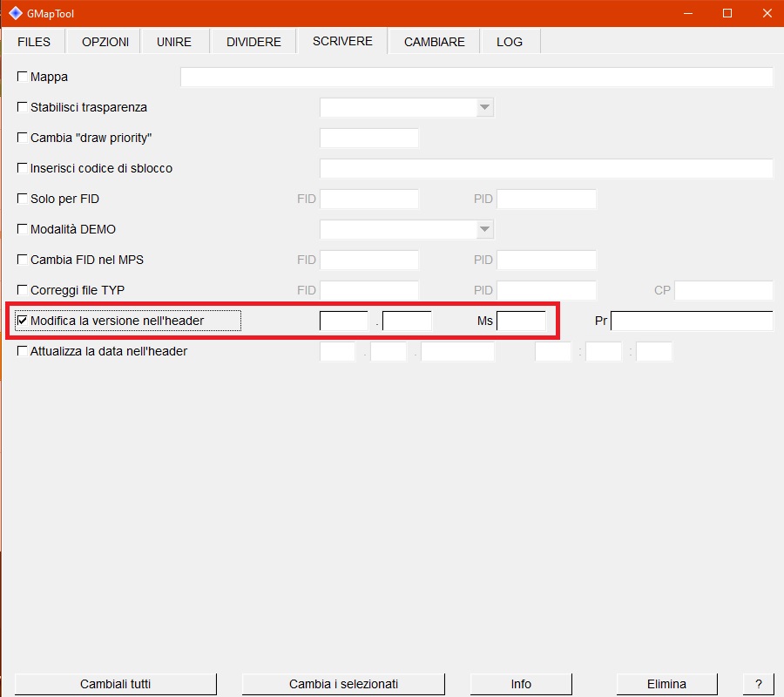
Task: Click the Cambiali tutti button
Action: 116,684
